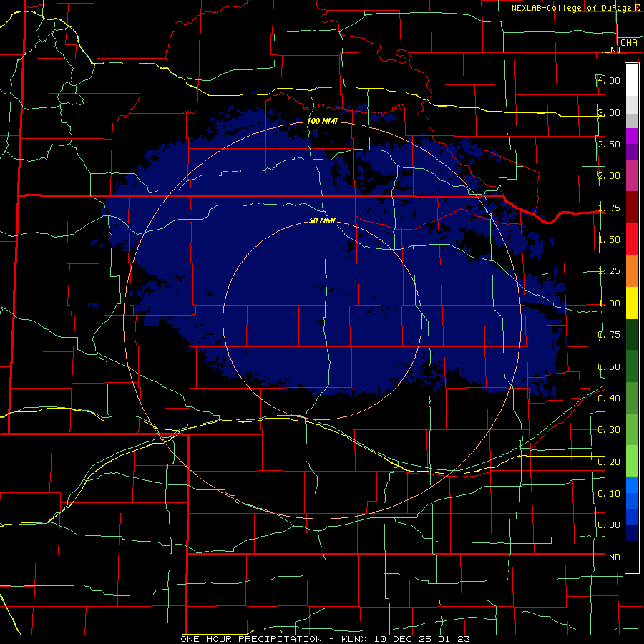
Task: Select the lime green swatch near 0.20
Action: (x=632, y=462)
